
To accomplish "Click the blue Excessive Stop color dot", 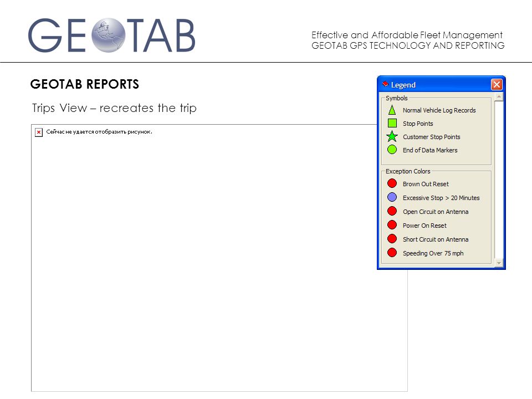I will coord(392,197).
